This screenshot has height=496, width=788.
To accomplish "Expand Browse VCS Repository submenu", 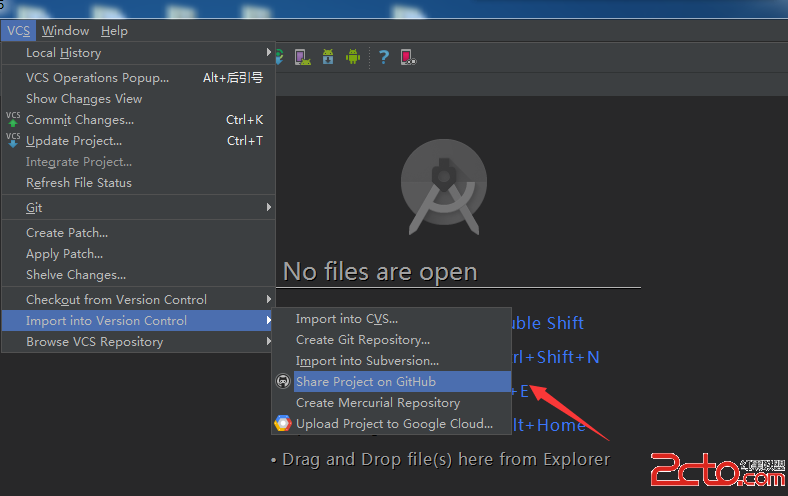I will click(x=138, y=342).
